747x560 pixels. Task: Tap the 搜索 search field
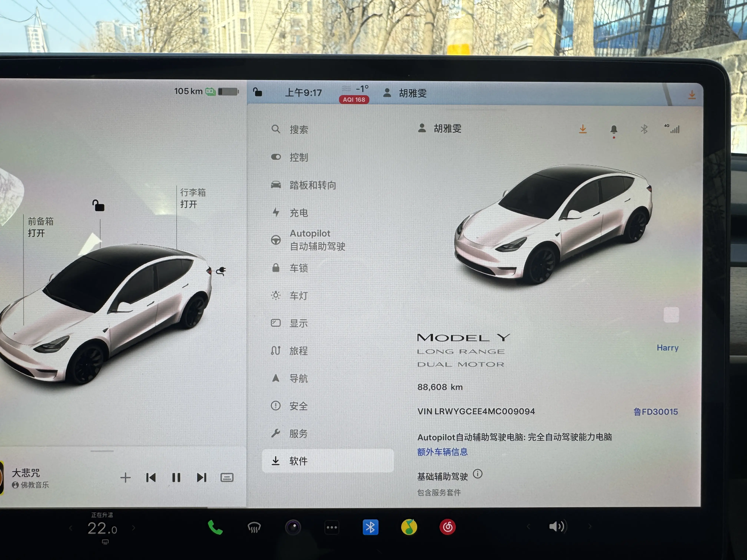pyautogui.click(x=298, y=130)
